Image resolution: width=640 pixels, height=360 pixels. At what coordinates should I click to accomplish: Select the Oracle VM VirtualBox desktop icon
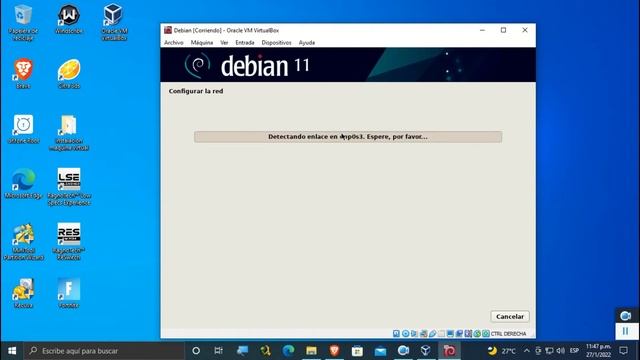click(x=114, y=22)
